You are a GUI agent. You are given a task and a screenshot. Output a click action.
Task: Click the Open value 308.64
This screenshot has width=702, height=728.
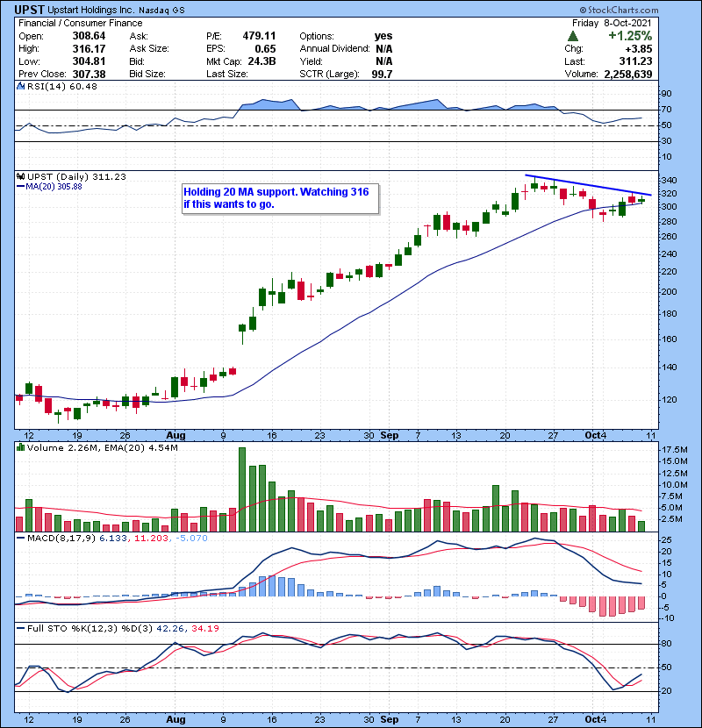[x=89, y=36]
